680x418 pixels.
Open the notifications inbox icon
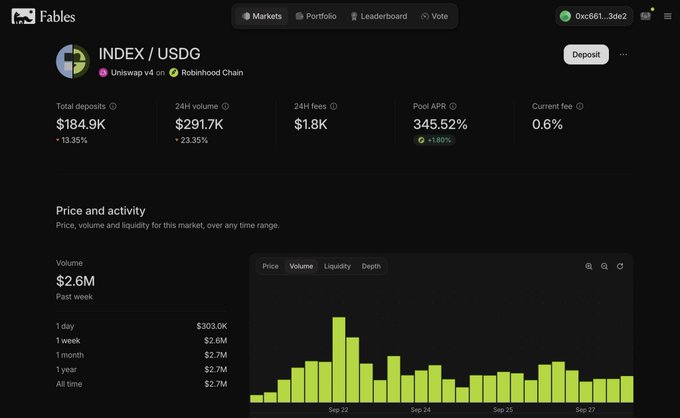coord(646,16)
